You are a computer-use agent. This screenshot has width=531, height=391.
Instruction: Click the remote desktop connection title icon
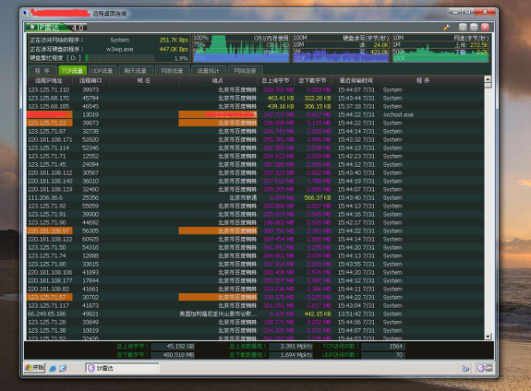tap(26, 14)
